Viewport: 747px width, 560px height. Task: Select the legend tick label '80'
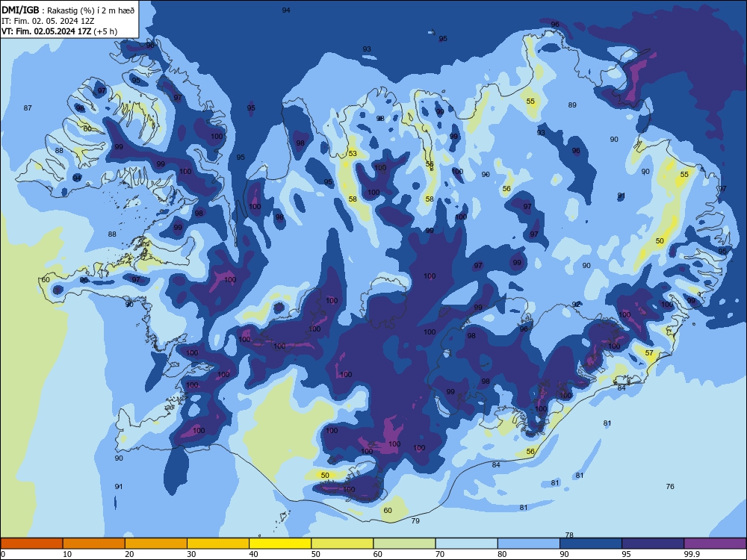[x=502, y=554]
